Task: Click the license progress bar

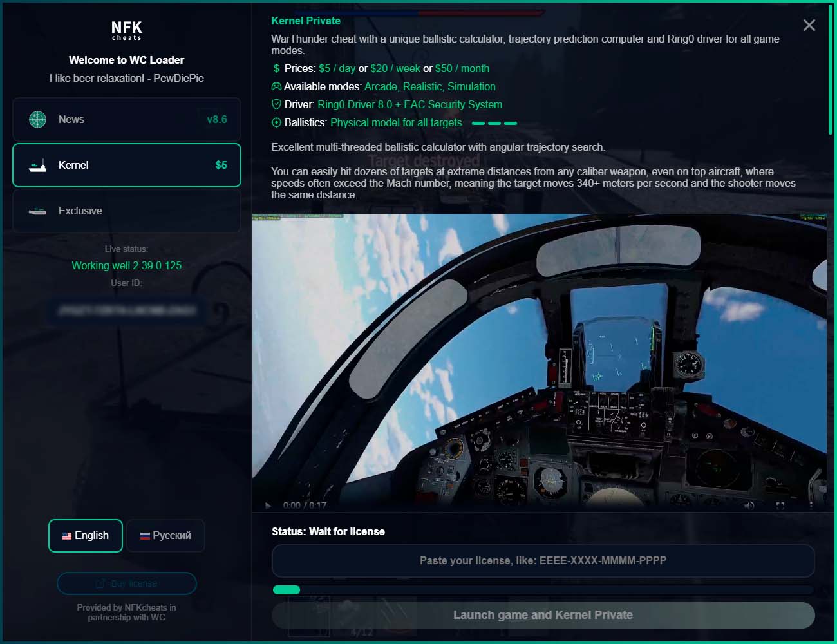Action: tap(543, 590)
